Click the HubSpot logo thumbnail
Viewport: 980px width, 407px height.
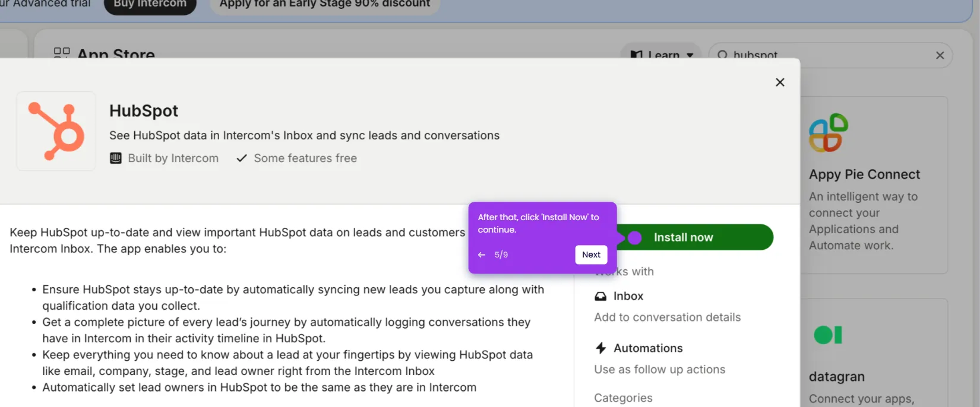(56, 131)
